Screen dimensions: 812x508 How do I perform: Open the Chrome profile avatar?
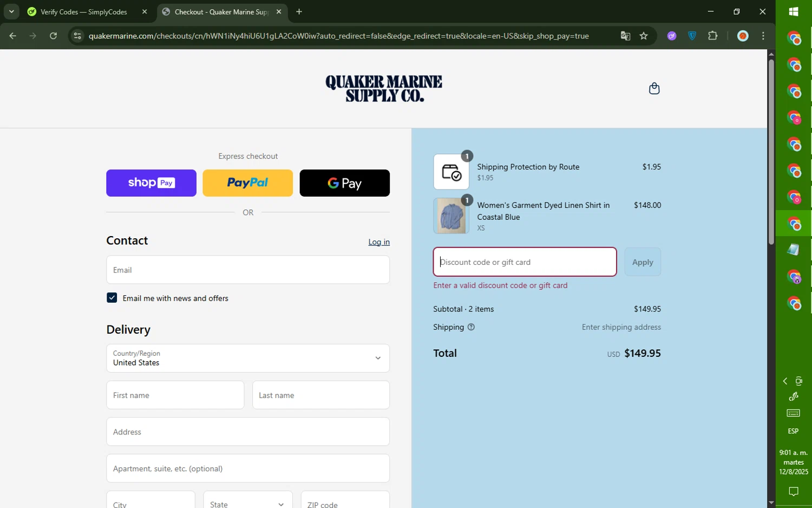click(x=743, y=36)
